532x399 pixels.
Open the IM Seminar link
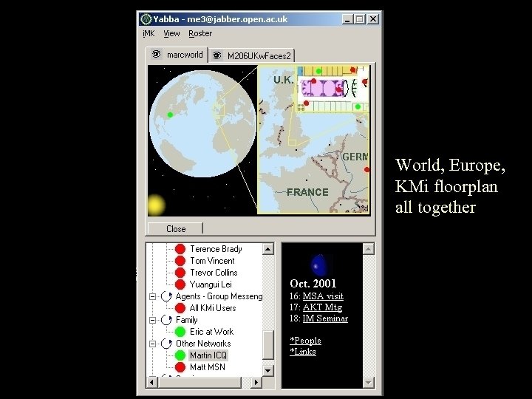(325, 318)
